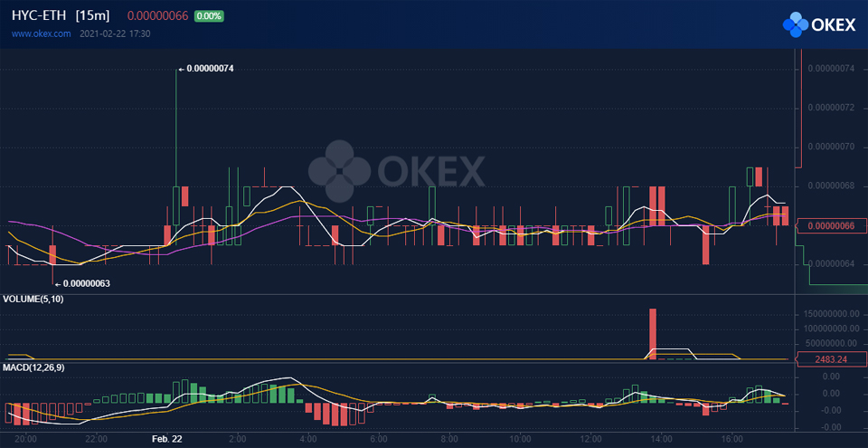The height and width of the screenshot is (448, 868).
Task: Click the 16:00 time axis label
Action: [731, 438]
